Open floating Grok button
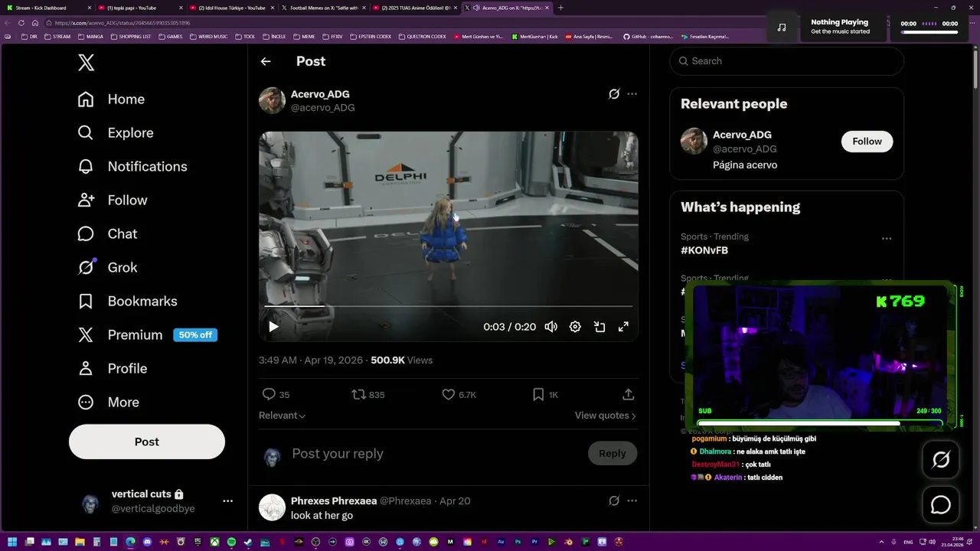 pyautogui.click(x=941, y=460)
